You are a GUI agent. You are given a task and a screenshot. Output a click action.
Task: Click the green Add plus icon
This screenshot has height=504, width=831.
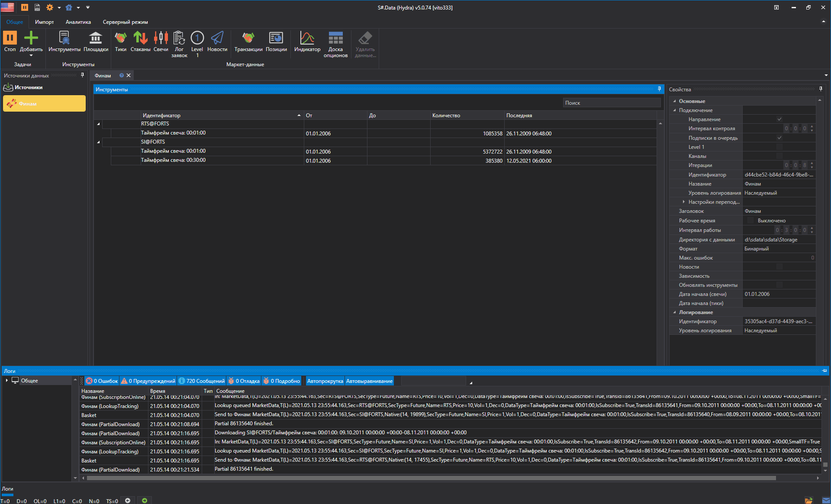click(x=31, y=39)
